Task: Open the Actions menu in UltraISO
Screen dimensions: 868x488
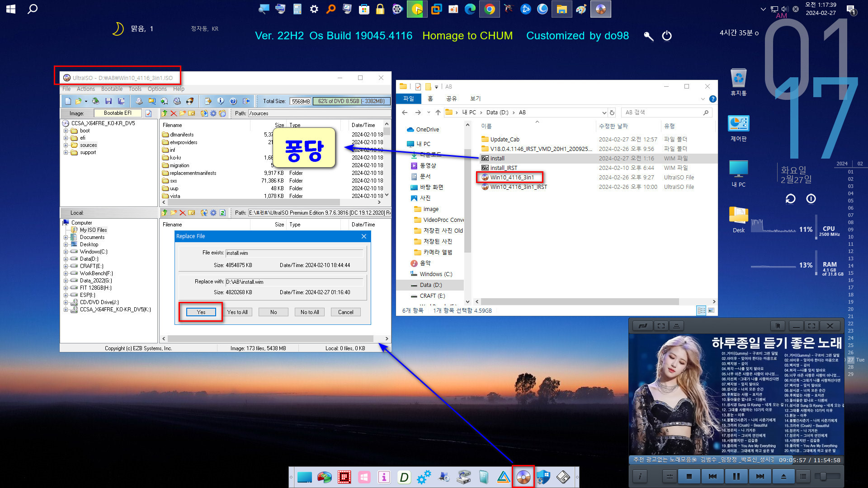Action: pyautogui.click(x=86, y=89)
